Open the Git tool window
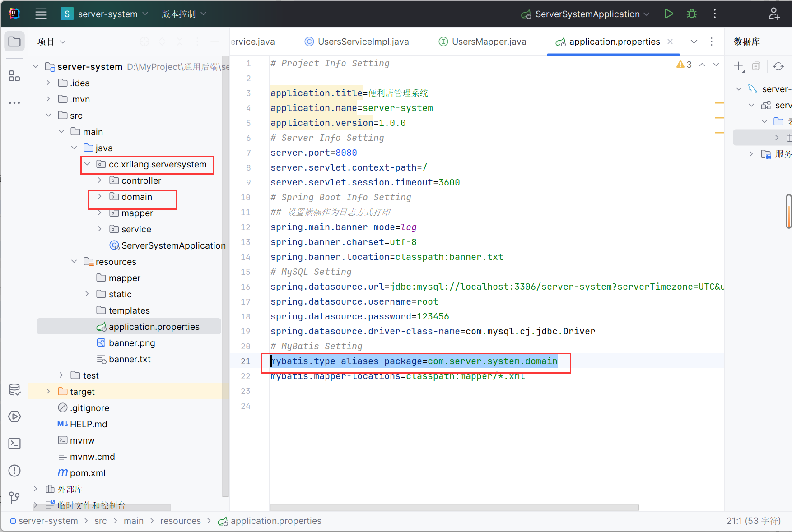The height and width of the screenshot is (532, 792). pos(14,497)
